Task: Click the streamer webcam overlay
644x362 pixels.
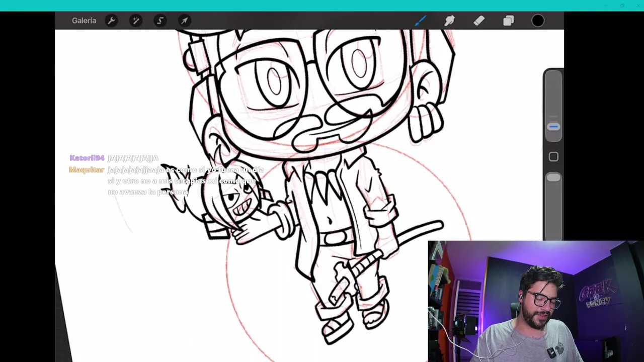Action: click(x=536, y=301)
